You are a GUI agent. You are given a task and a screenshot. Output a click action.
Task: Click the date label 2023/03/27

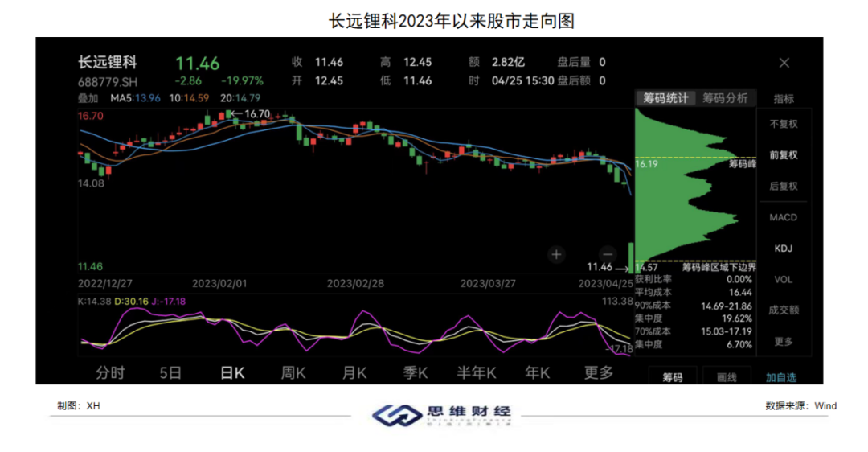[x=488, y=284]
